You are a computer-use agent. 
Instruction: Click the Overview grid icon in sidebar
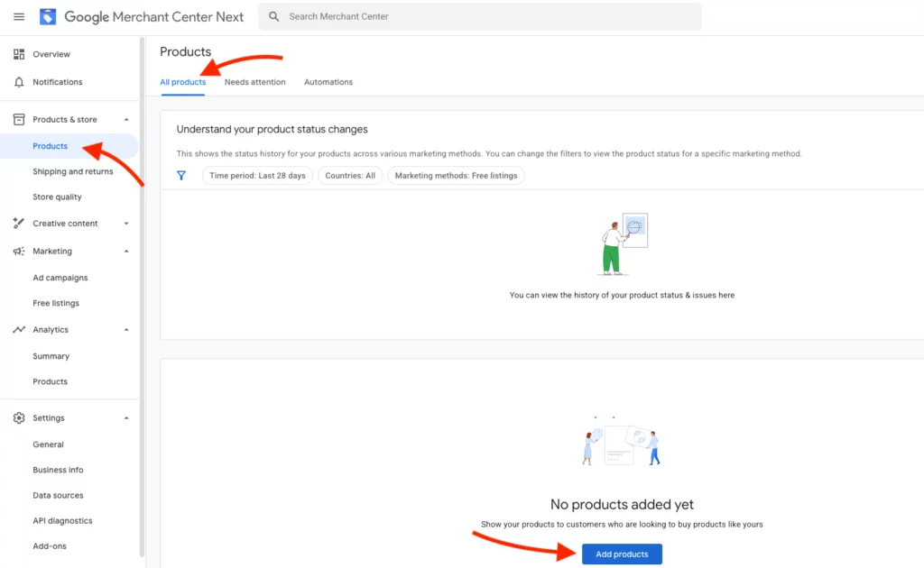click(19, 54)
